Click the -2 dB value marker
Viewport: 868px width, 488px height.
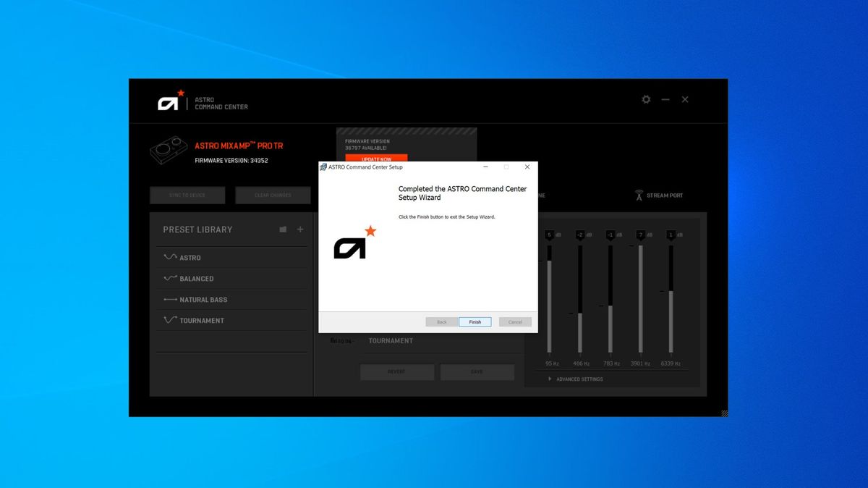pyautogui.click(x=580, y=235)
